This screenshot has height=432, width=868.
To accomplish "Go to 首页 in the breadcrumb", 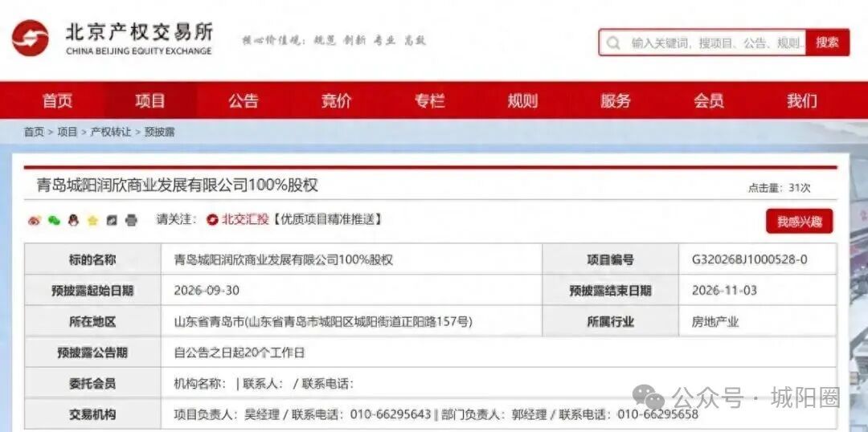I will (33, 132).
